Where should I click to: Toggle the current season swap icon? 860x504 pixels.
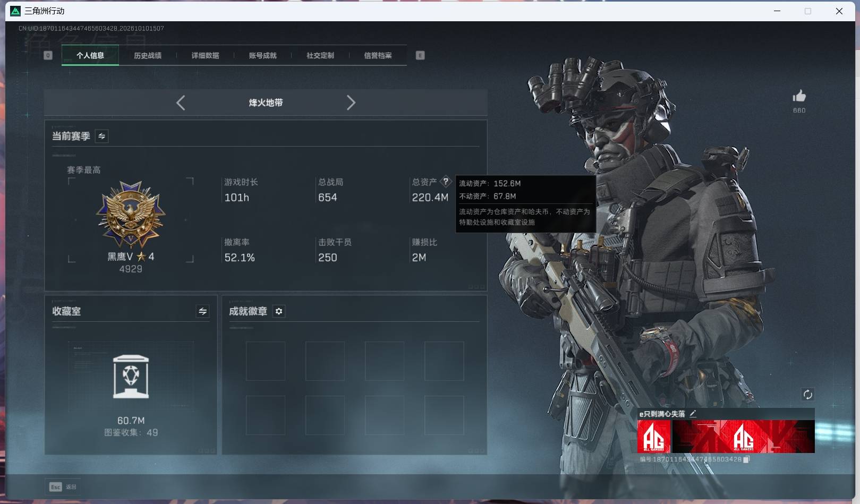click(101, 136)
